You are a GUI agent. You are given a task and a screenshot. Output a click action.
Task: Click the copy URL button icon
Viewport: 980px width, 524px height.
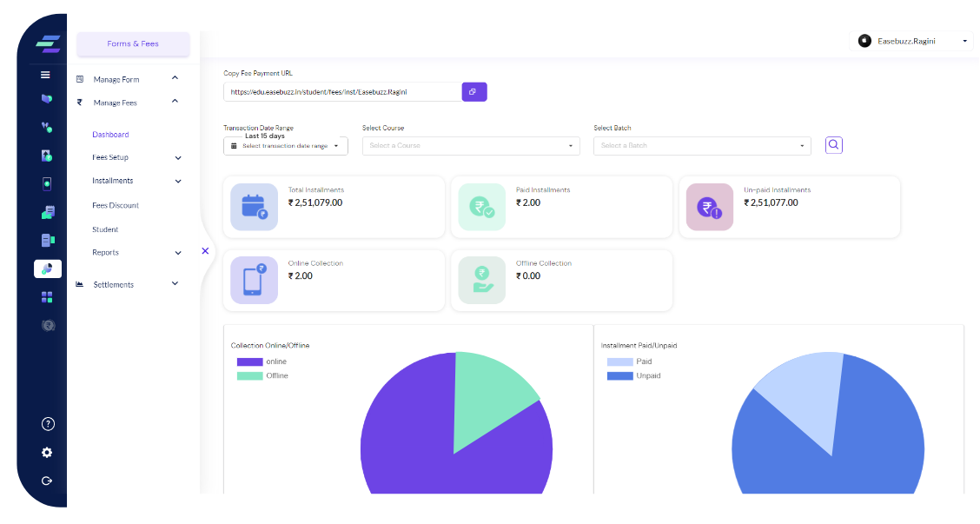[473, 91]
